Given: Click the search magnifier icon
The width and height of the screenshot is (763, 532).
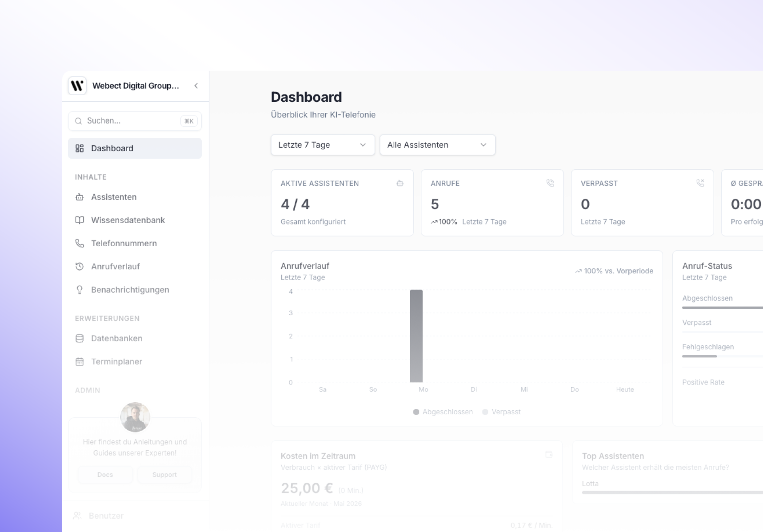Looking at the screenshot, I should 79,121.
